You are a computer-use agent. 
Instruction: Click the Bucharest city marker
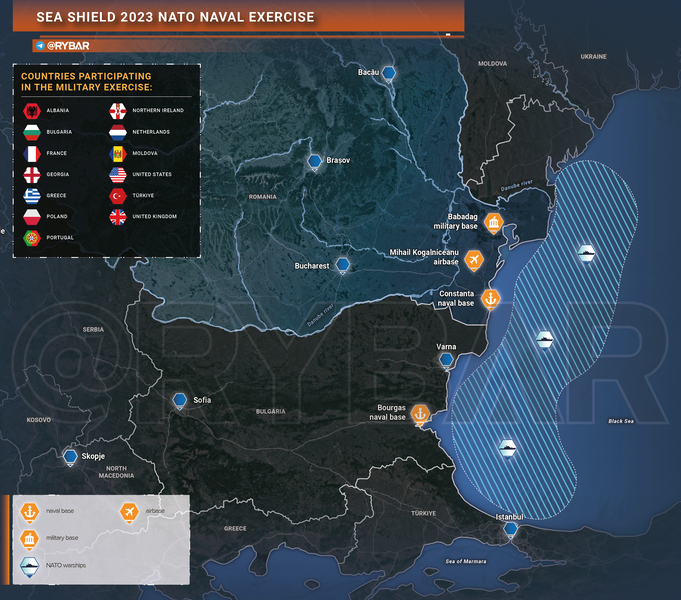coord(343,265)
